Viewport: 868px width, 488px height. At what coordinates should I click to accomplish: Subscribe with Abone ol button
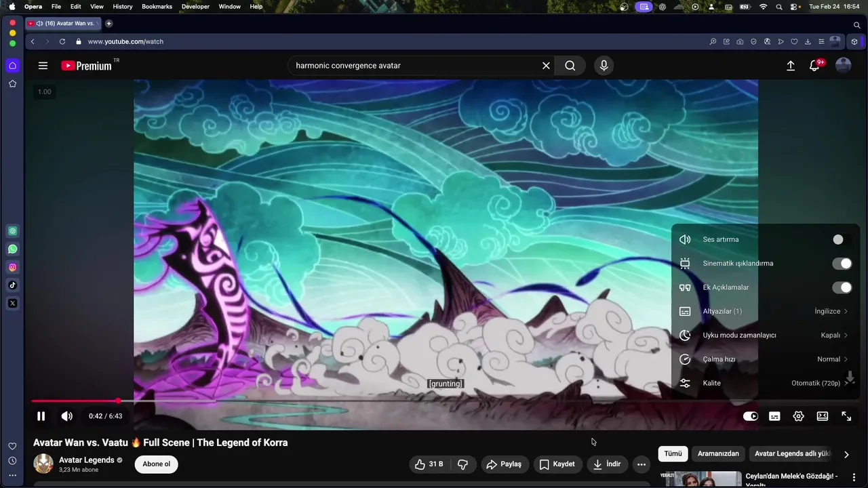156,464
